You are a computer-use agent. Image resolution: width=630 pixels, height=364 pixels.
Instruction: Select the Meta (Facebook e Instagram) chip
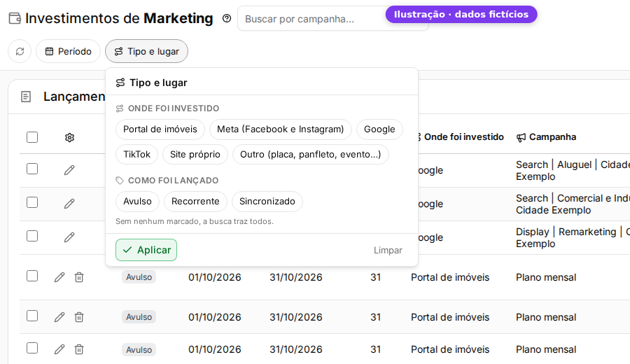[281, 129]
